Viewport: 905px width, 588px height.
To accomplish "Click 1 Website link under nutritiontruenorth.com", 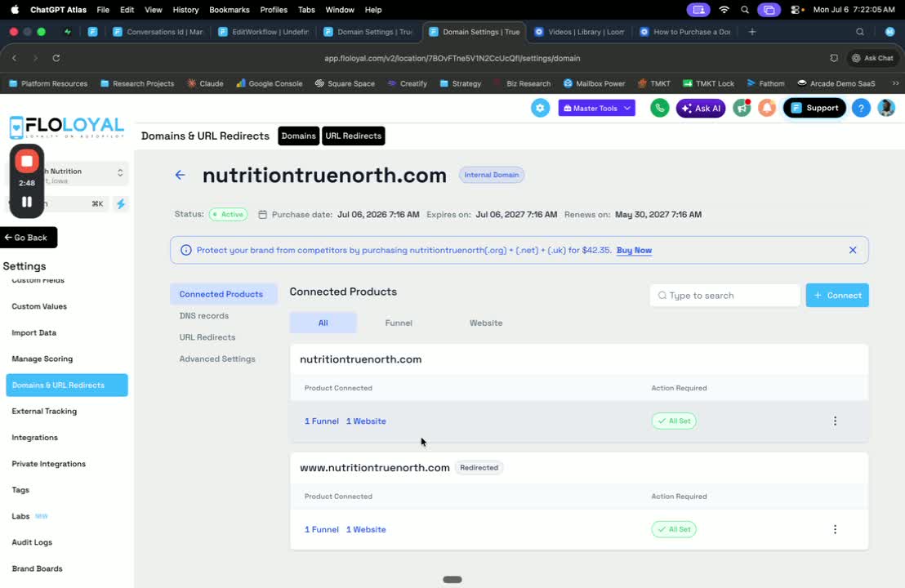I will coord(366,421).
